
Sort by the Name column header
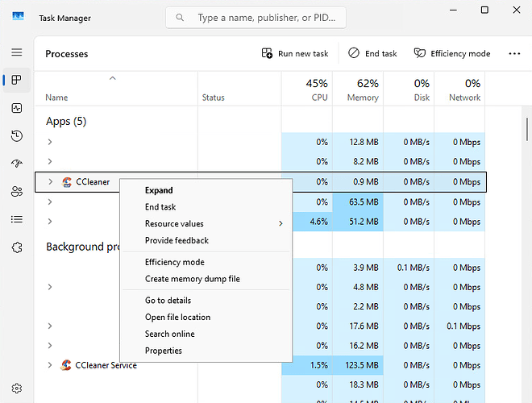[x=116, y=89]
